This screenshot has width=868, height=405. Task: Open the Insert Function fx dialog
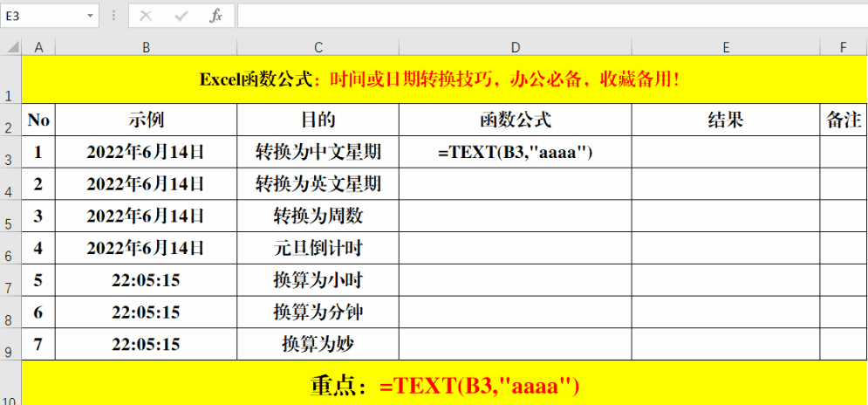coord(215,16)
